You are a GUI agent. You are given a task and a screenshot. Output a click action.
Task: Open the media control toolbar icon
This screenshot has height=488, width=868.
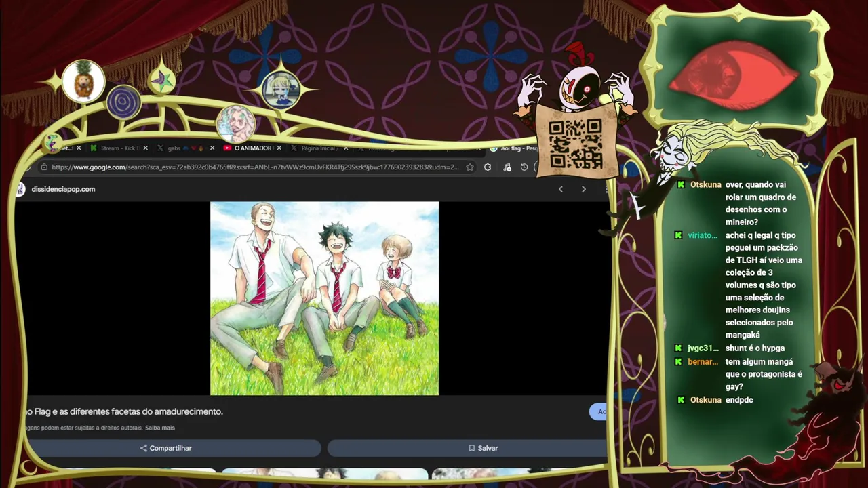[x=507, y=167]
